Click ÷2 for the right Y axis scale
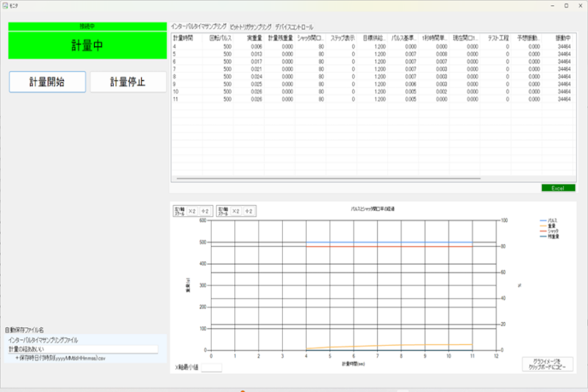 248,211
